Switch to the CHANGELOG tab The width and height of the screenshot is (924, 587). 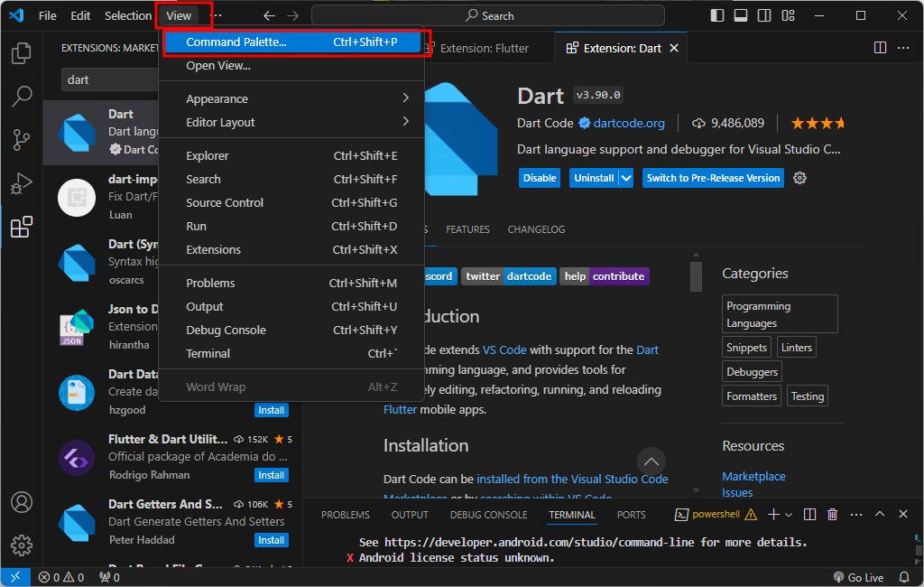click(536, 229)
